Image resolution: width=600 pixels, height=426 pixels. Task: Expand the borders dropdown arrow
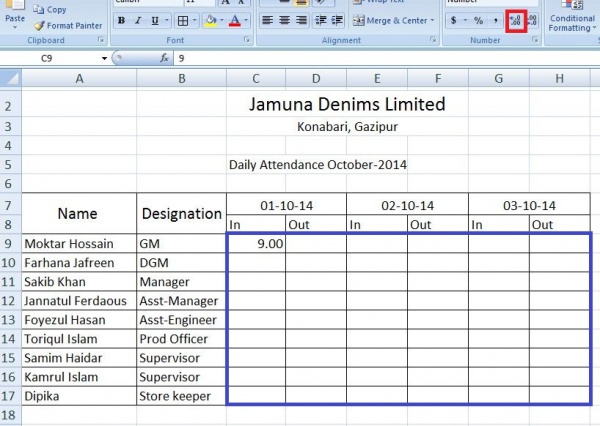194,20
